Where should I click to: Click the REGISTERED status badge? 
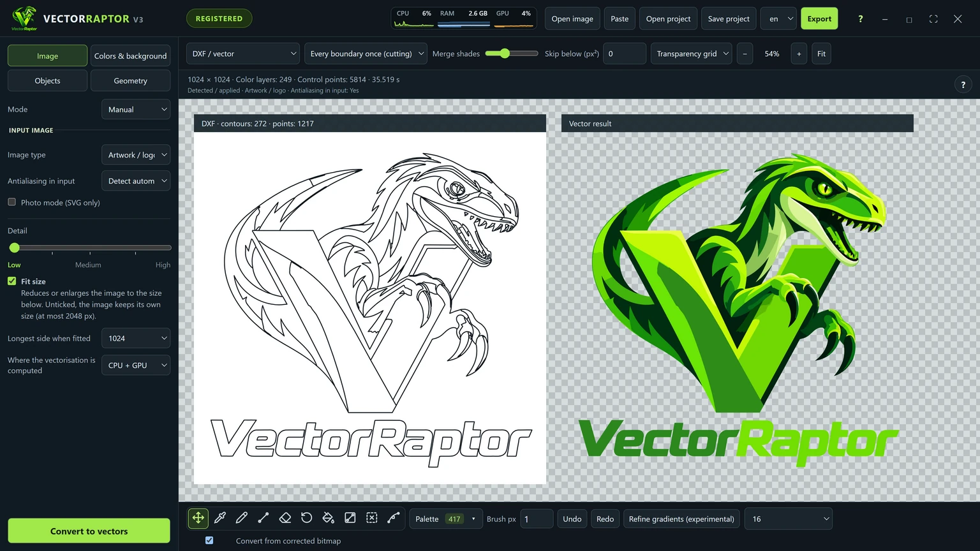click(x=219, y=18)
